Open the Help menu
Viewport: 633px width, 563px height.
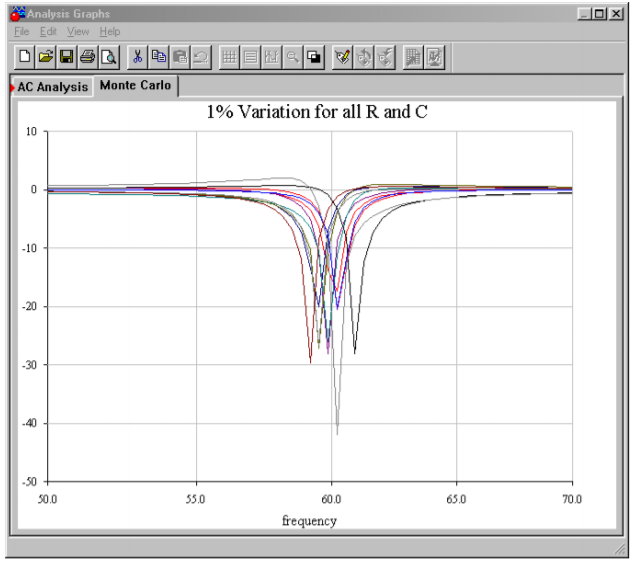point(109,32)
